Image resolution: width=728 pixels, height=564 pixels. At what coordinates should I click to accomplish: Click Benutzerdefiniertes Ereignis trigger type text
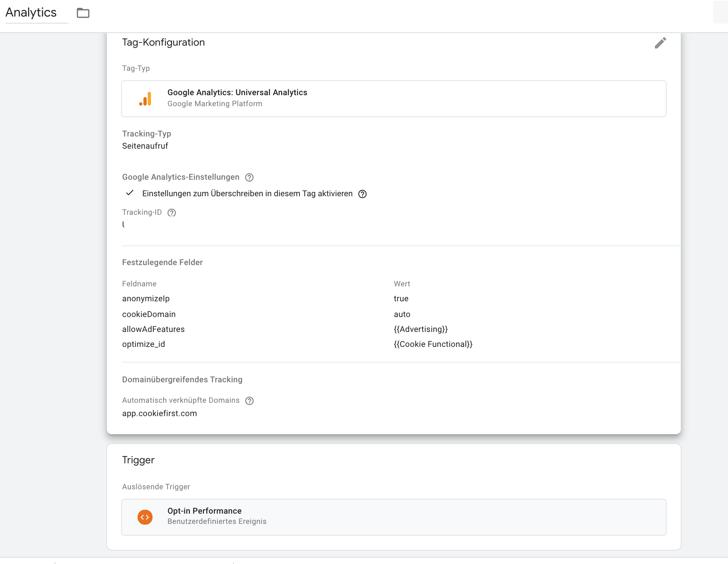click(x=217, y=521)
